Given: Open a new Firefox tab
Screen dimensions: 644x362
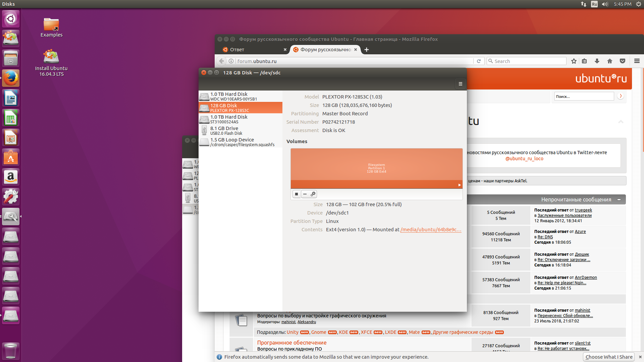Looking at the screenshot, I should [x=367, y=50].
